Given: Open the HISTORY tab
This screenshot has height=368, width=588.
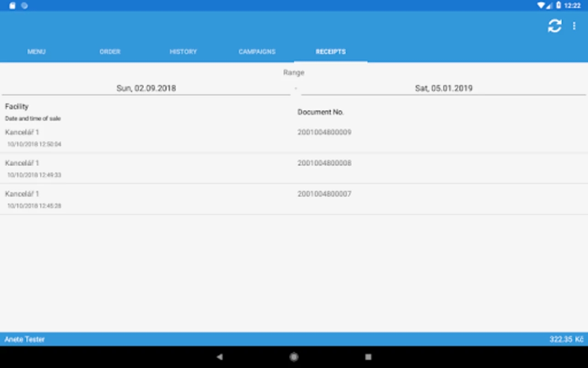Looking at the screenshot, I should 183,52.
